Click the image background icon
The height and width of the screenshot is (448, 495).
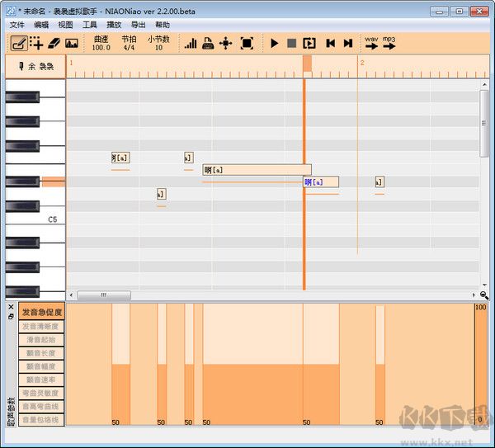point(72,43)
